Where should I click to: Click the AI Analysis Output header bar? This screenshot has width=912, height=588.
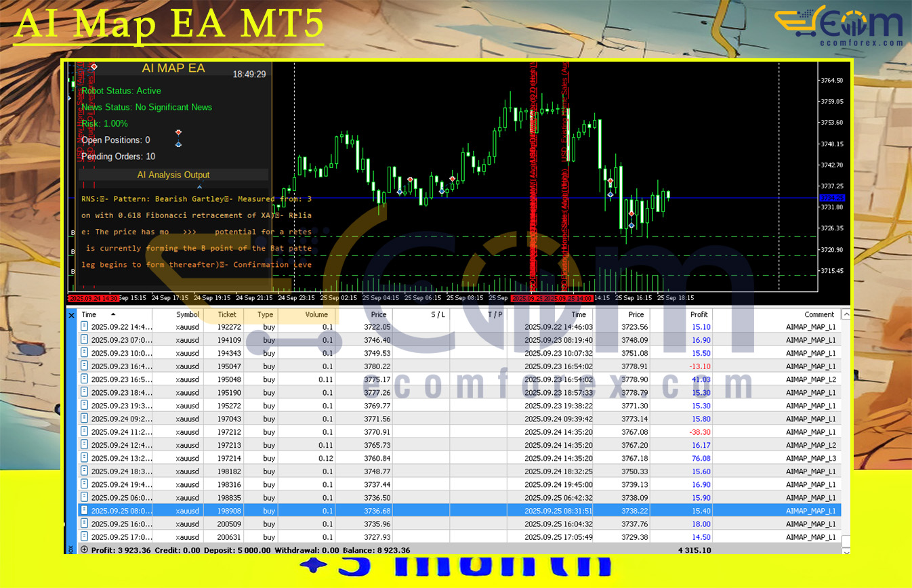pos(173,175)
